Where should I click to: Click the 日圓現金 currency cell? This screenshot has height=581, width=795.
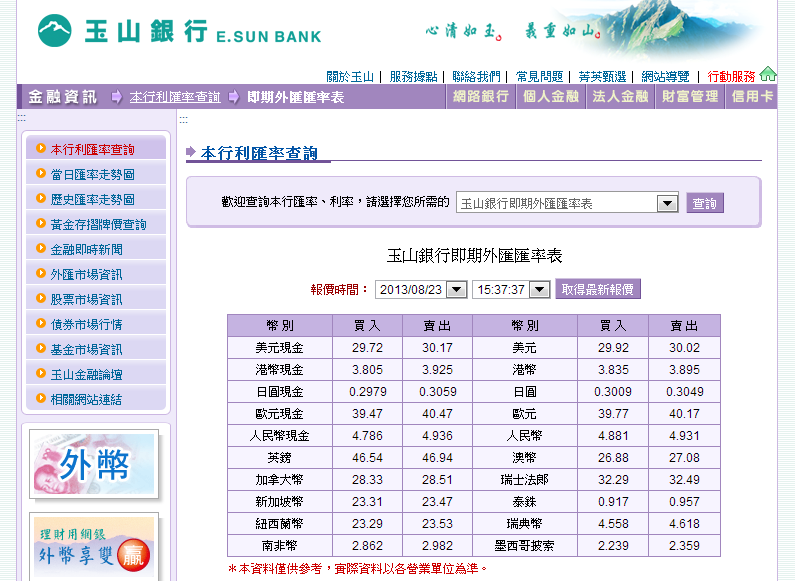(279, 391)
